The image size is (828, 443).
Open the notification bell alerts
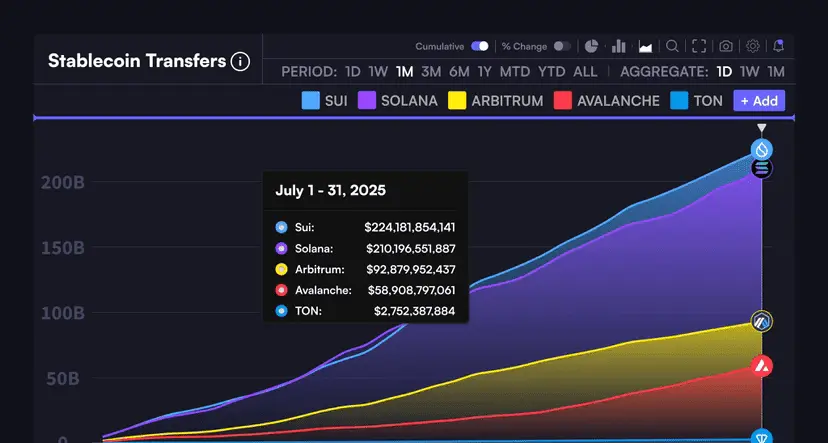click(778, 46)
